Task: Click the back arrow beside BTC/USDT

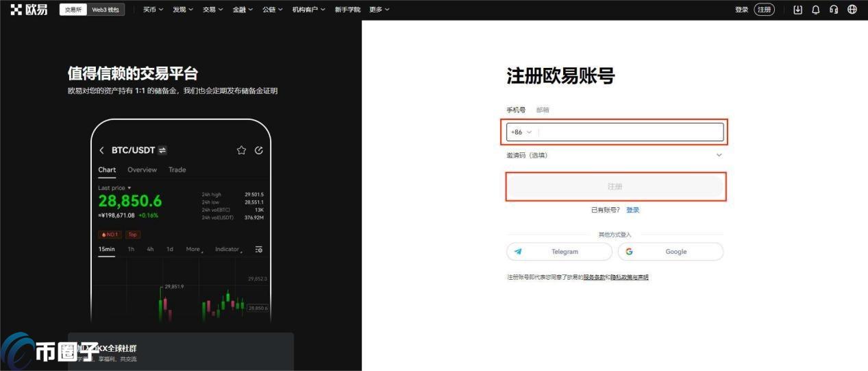Action: (102, 150)
